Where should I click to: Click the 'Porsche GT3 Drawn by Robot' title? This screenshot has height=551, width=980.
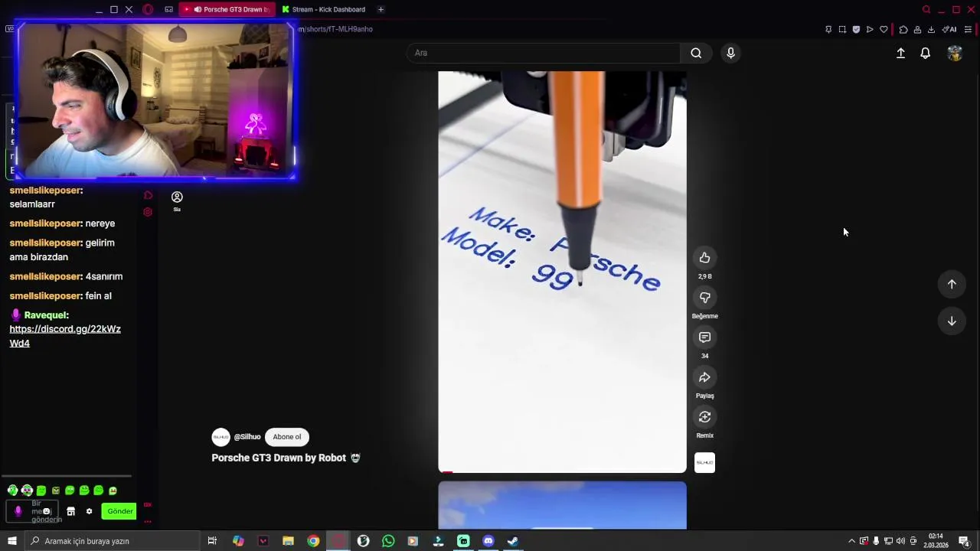(279, 458)
